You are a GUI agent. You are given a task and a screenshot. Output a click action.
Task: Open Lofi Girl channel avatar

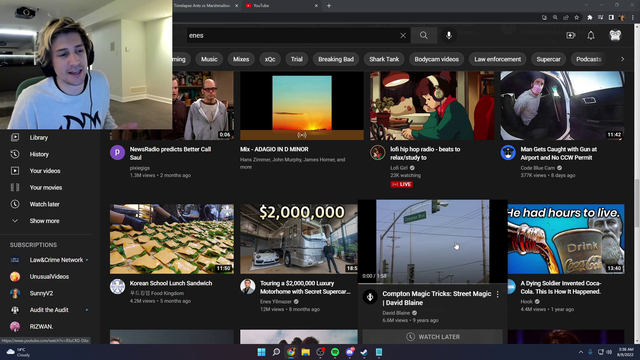click(x=378, y=153)
